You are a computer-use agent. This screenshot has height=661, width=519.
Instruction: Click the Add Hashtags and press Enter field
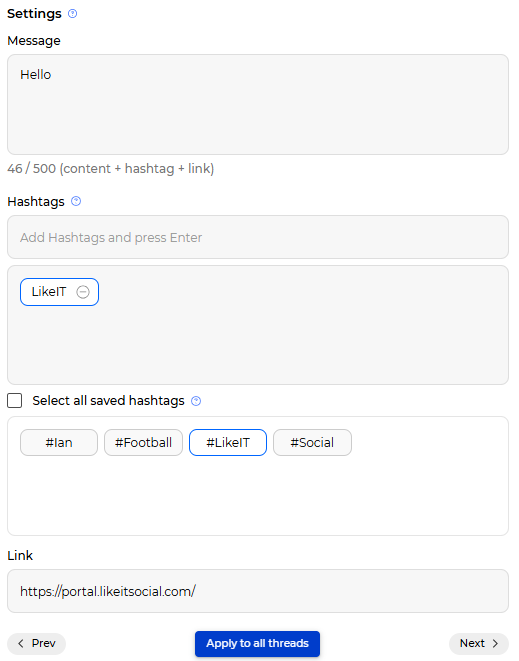[258, 237]
